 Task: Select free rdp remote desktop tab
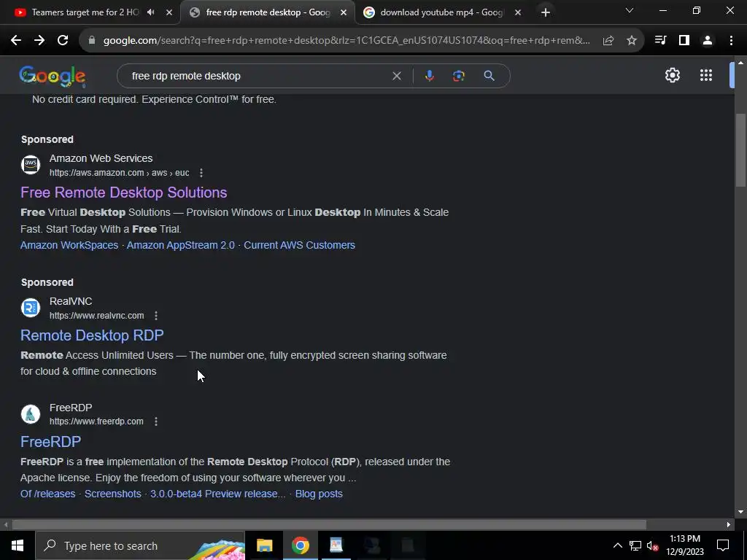pos(267,12)
